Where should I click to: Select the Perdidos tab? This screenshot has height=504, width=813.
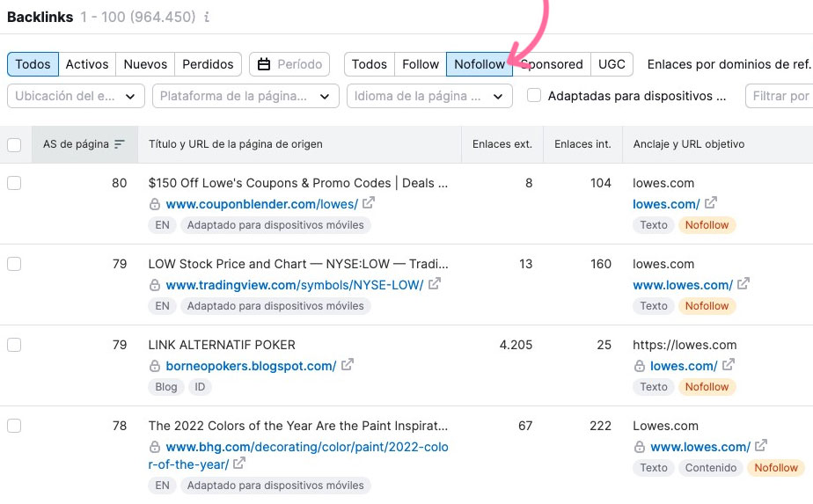208,64
